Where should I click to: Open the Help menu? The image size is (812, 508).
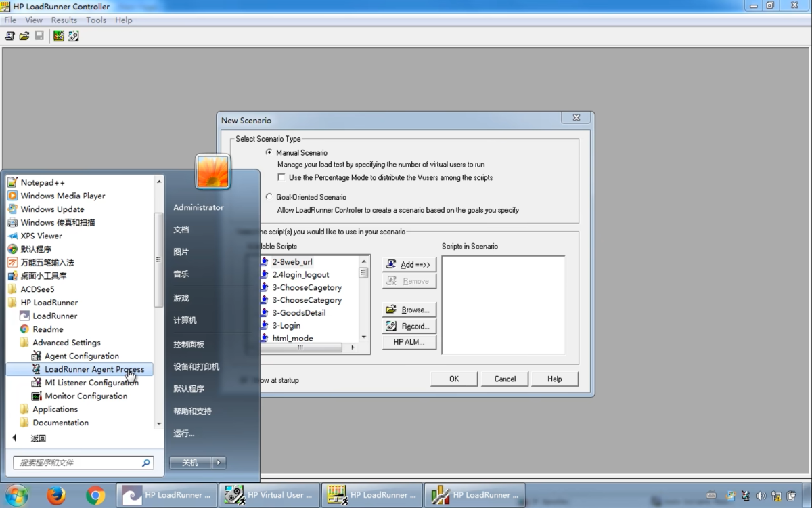(124, 20)
